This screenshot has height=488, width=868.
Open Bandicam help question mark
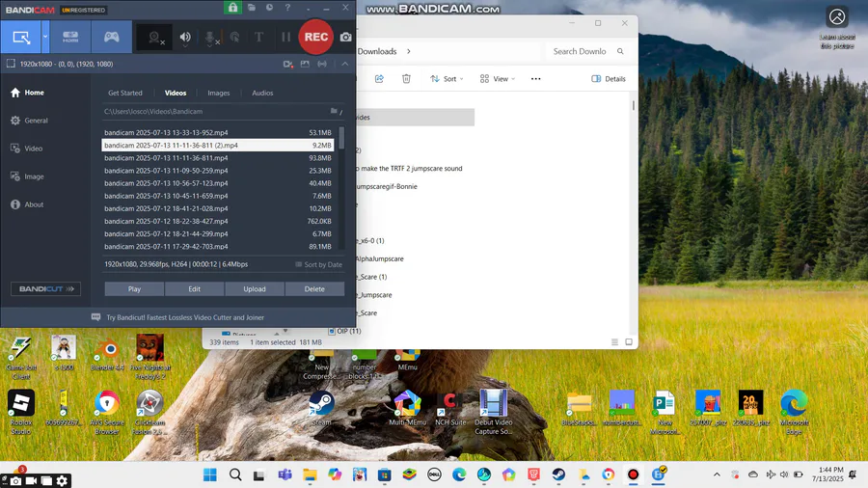coord(287,8)
